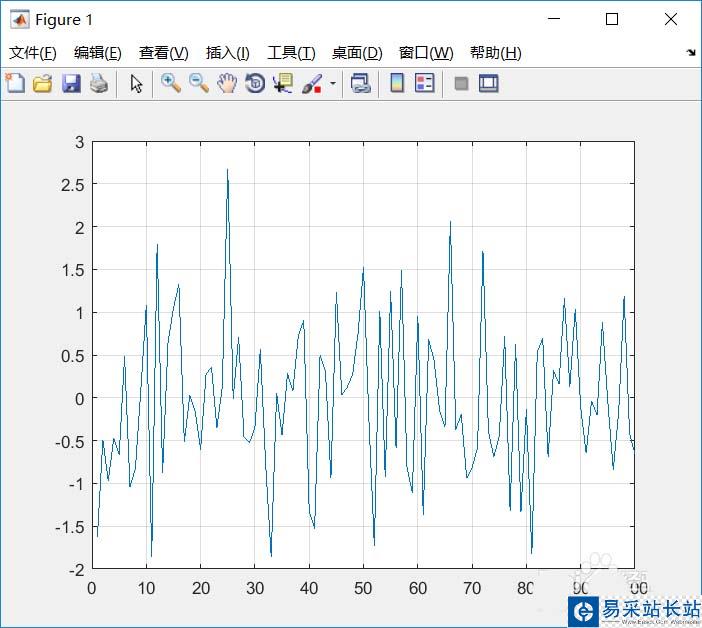The image size is (702, 628).
Task: Select the Zoom In magnifier tool
Action: coord(171,84)
